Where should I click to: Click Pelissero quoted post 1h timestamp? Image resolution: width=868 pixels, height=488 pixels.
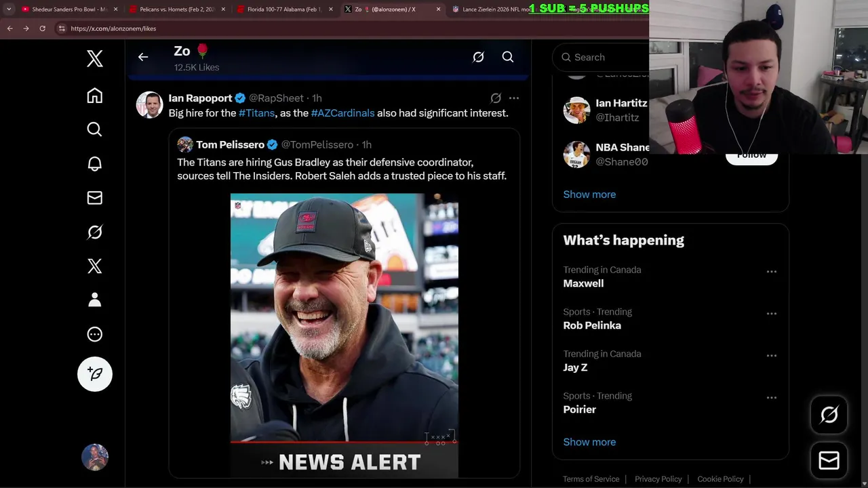(x=366, y=144)
